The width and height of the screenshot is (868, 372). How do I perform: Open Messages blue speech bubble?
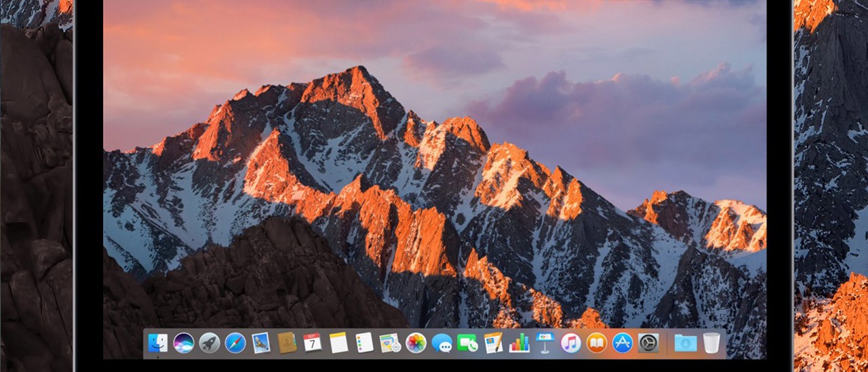click(x=441, y=343)
